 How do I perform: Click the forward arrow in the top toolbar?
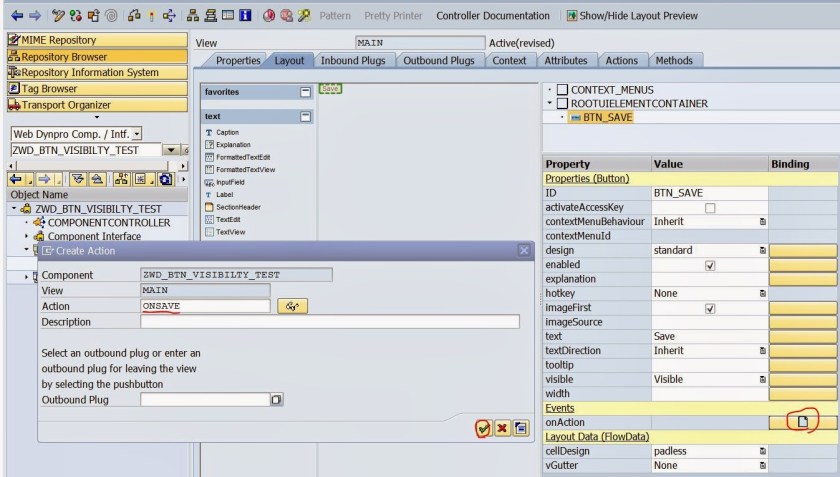[35, 16]
